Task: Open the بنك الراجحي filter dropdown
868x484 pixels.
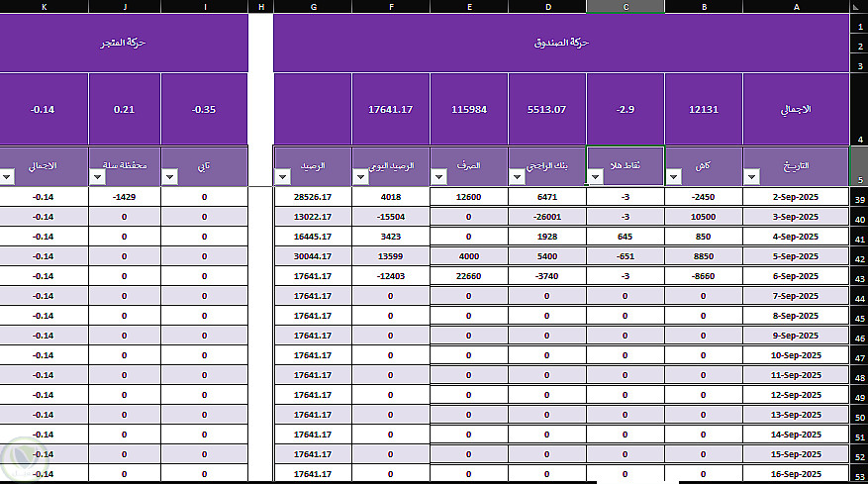Action: 517,177
